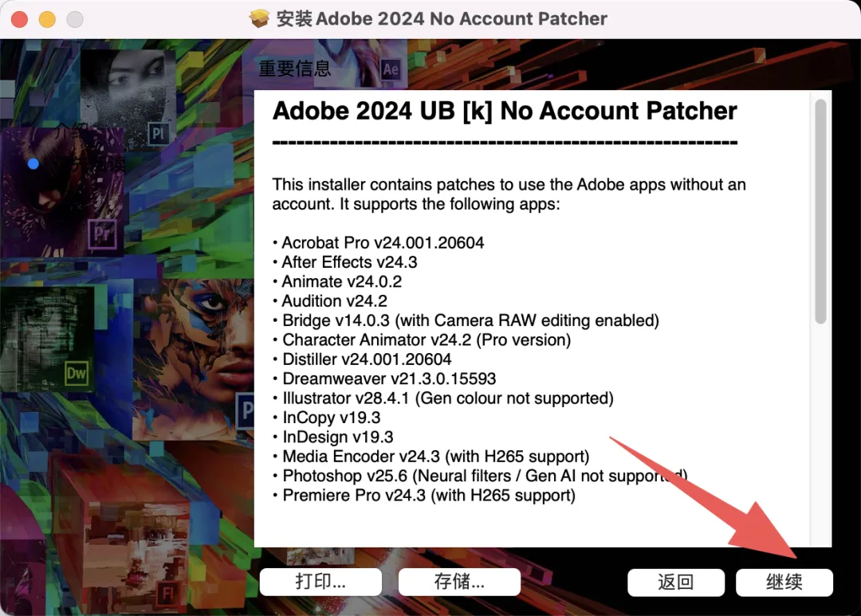Click the Fl Flash icon in the artwork
The height and width of the screenshot is (616, 861).
coord(167,594)
